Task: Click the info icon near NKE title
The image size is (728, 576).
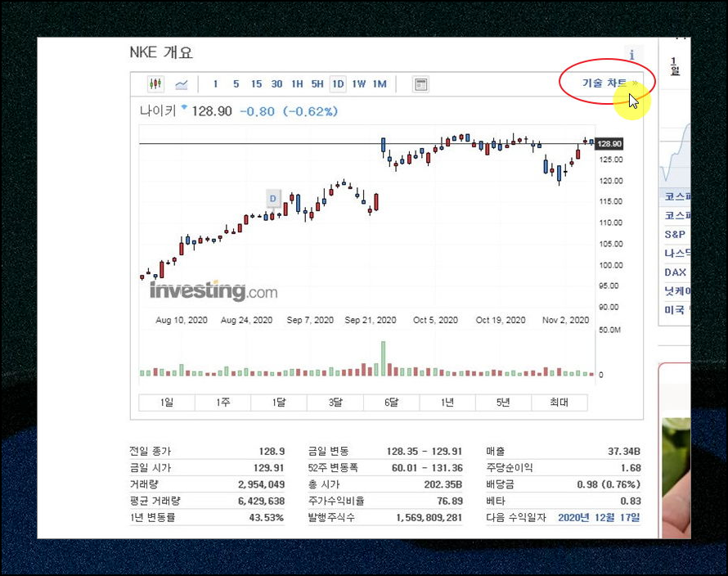Action: click(x=631, y=56)
